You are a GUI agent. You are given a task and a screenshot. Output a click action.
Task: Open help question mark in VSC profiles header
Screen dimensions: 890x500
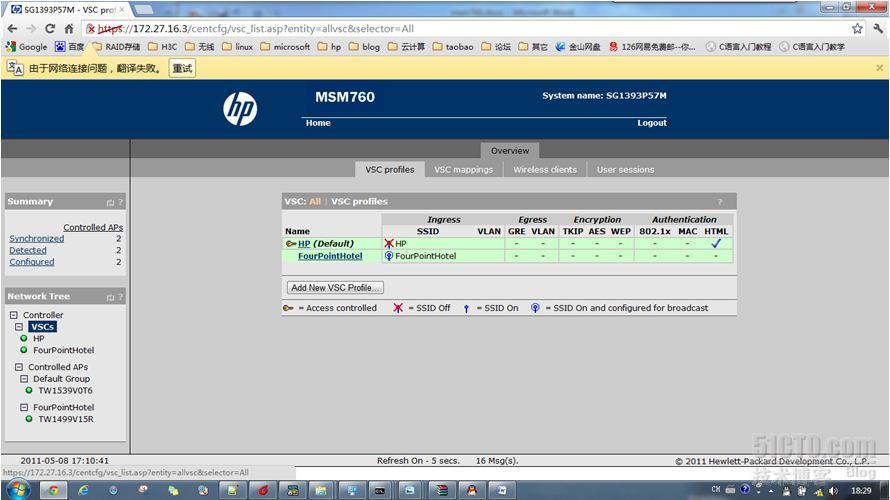point(720,202)
